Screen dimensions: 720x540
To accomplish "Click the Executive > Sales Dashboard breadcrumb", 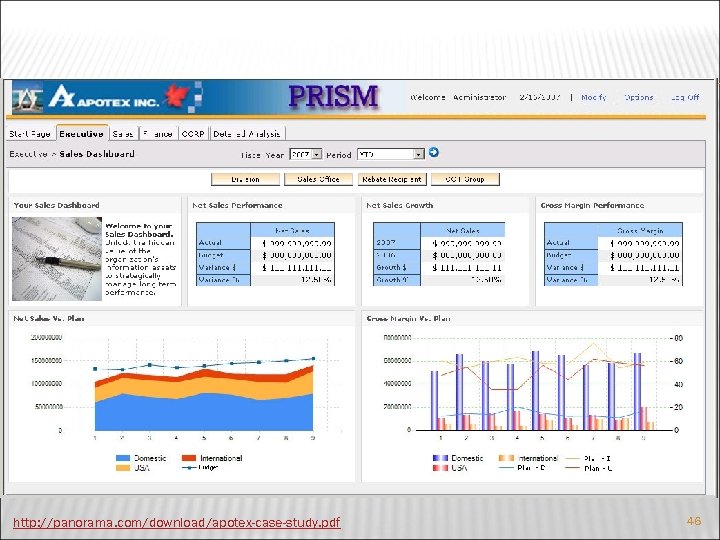I will click(x=72, y=154).
